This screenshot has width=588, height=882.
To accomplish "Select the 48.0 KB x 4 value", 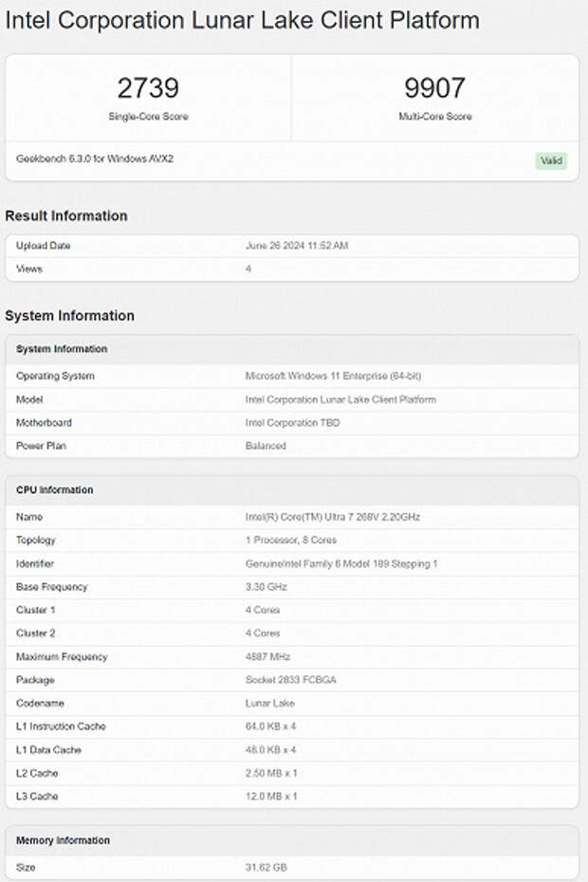I will (x=270, y=750).
